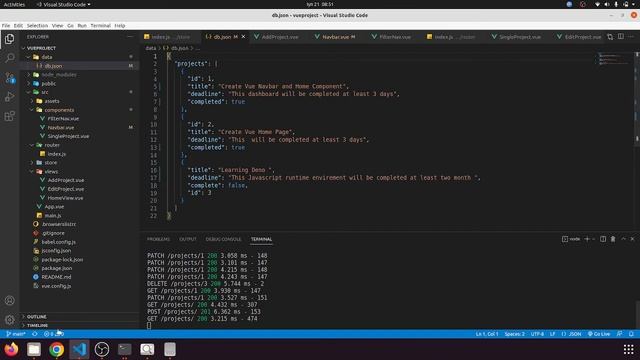
Task: Open the Terminal menu
Action: coord(100,25)
